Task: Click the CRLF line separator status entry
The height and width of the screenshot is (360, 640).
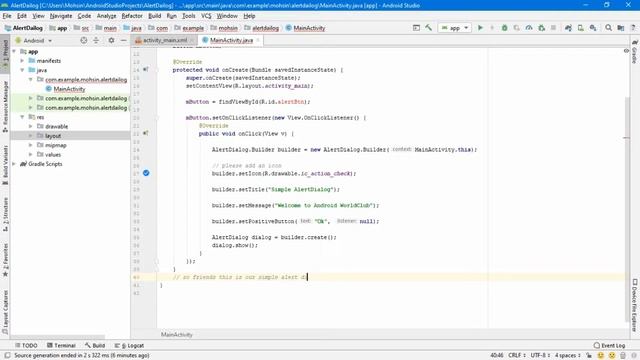Action: tap(517, 356)
